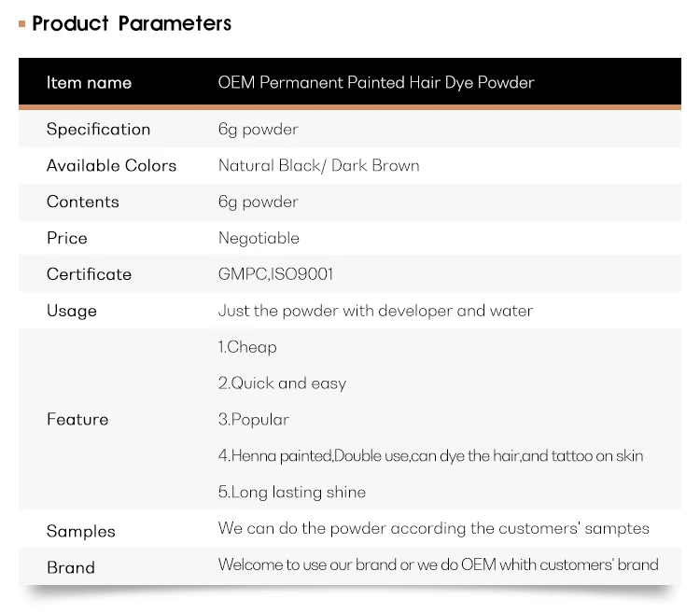Click the Samples row label
Screen dimensions: 700x613
(81, 532)
